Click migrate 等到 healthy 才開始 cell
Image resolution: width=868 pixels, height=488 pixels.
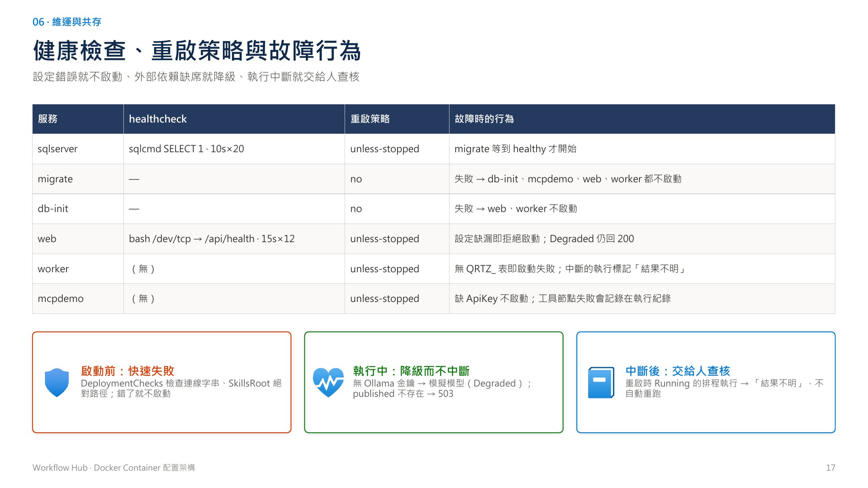642,149
